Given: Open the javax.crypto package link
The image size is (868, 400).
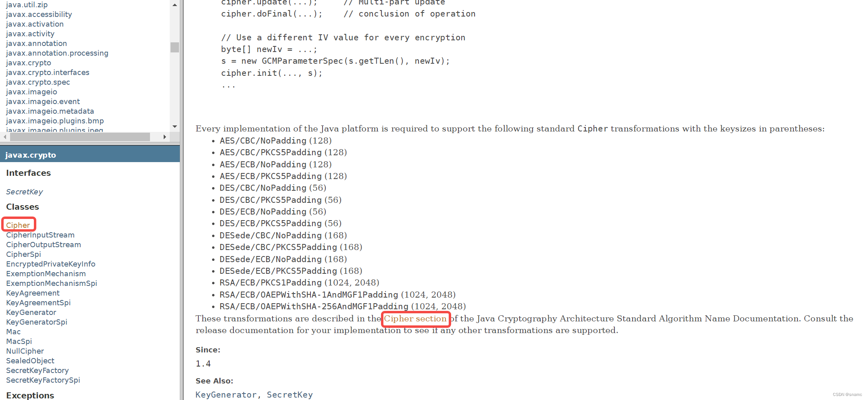Looking at the screenshot, I should [28, 62].
